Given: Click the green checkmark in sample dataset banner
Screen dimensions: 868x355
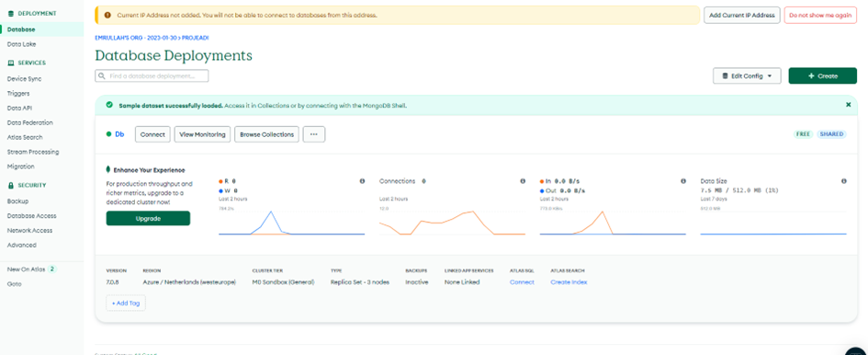Looking at the screenshot, I should [109, 104].
